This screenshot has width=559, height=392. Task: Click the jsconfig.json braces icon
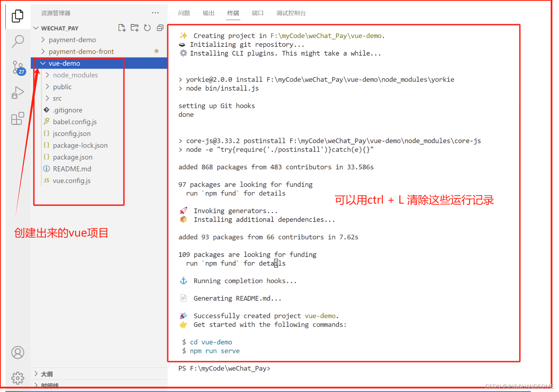click(x=46, y=133)
